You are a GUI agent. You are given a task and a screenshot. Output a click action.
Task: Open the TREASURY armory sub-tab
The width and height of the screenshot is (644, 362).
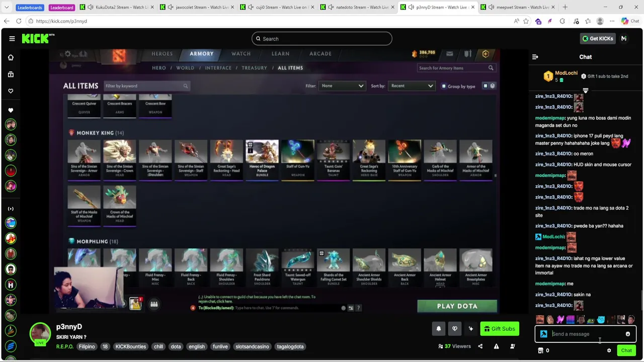254,68
